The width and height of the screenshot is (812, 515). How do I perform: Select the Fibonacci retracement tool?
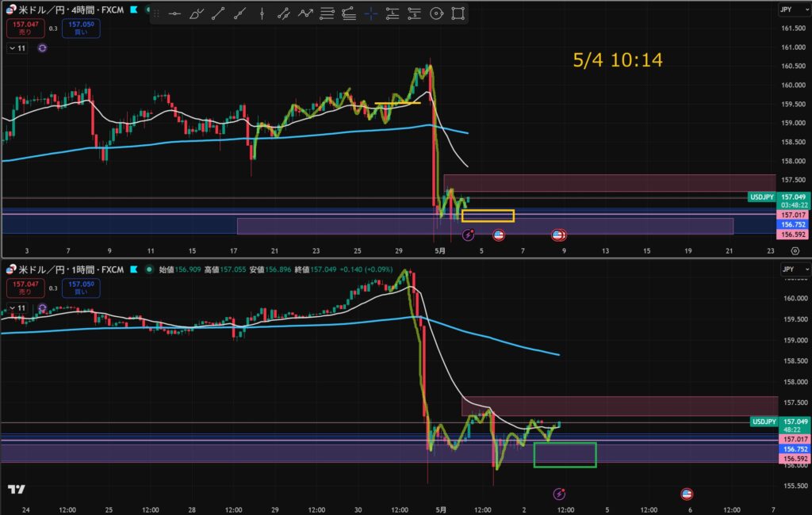click(327, 14)
